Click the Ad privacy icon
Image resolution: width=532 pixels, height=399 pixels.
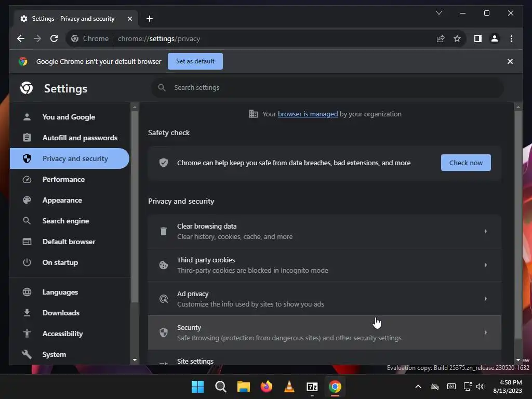164,299
